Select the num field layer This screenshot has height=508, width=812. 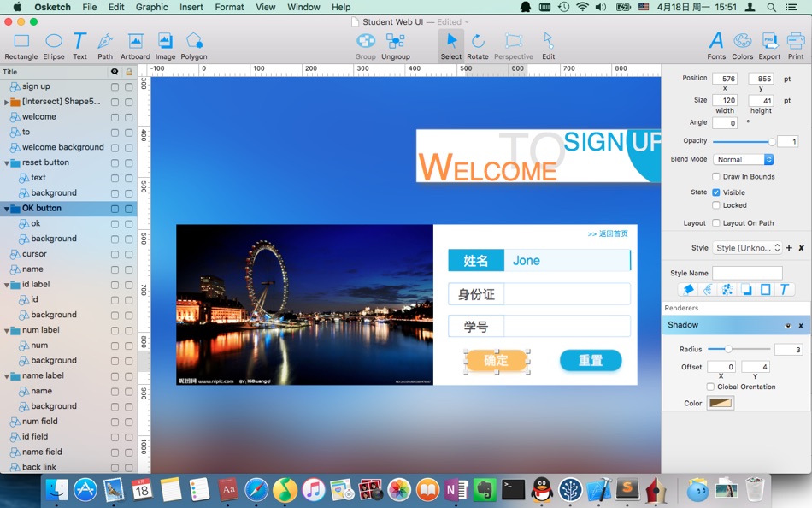click(40, 422)
